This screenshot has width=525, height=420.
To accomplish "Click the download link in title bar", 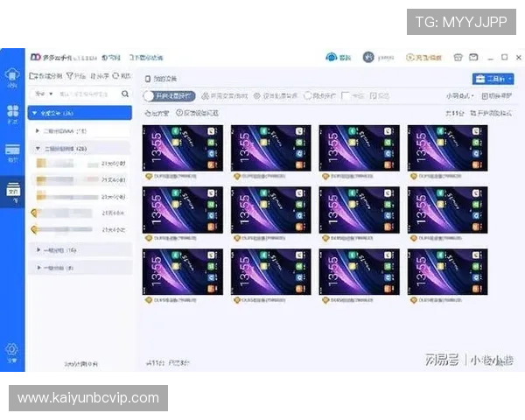I will tap(145, 58).
